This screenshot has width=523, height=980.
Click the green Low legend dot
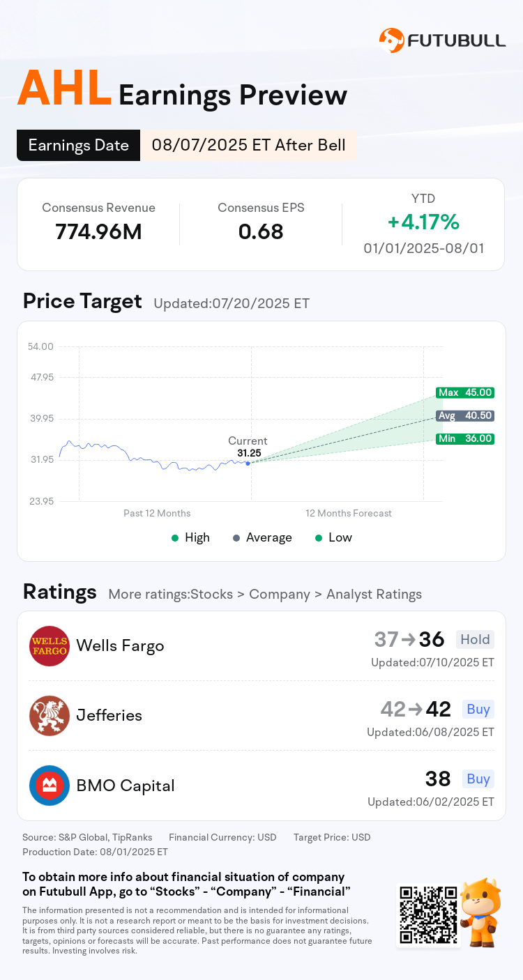point(319,538)
